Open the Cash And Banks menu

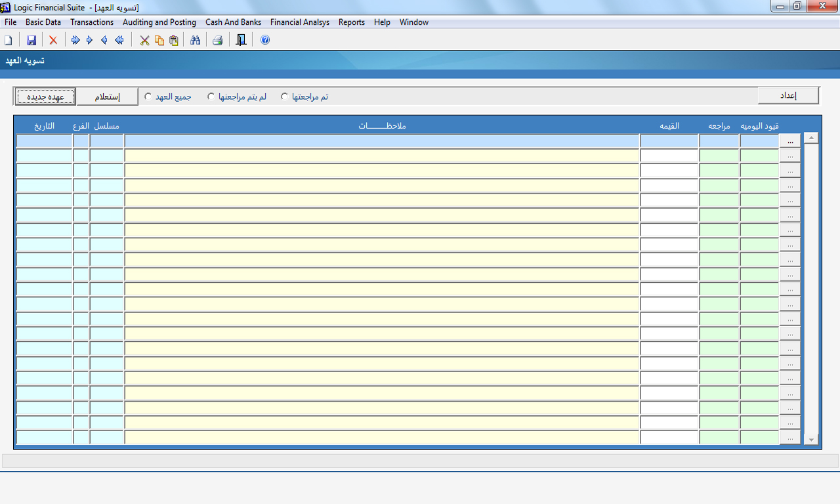click(233, 22)
